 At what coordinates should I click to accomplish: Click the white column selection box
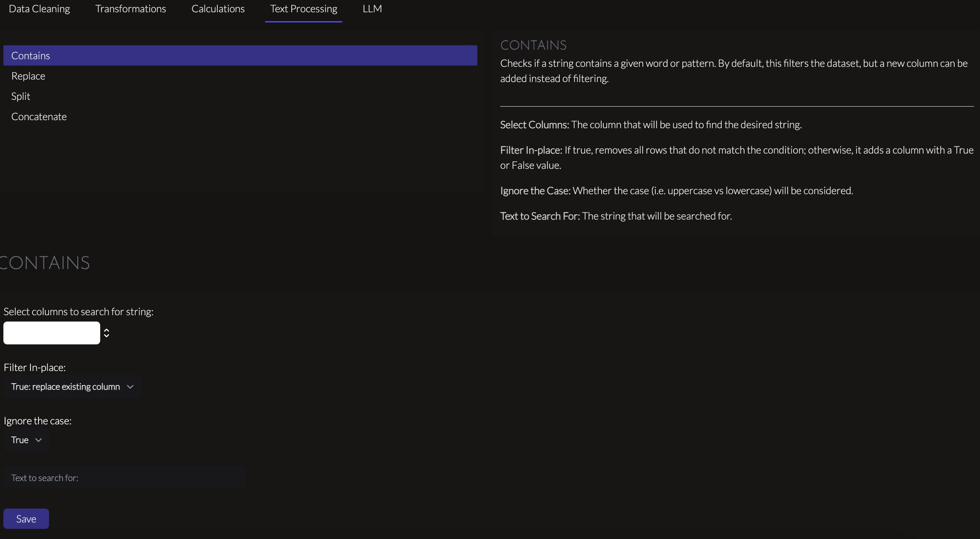[x=52, y=333]
